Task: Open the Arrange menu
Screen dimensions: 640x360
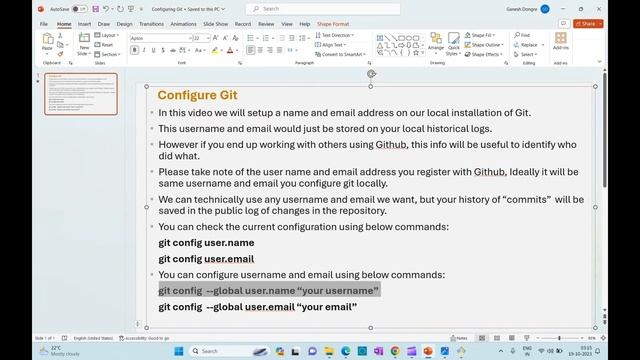Action: pyautogui.click(x=436, y=43)
